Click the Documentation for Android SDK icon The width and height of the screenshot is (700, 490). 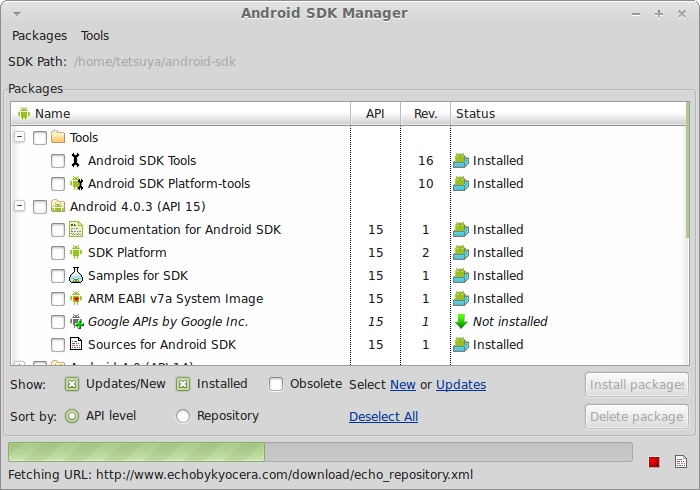(76, 229)
